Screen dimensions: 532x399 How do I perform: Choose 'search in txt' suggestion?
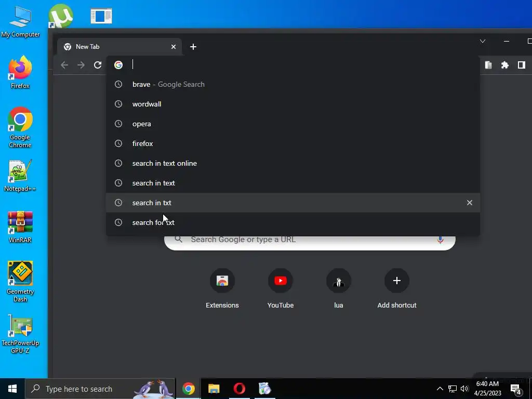pyautogui.click(x=293, y=203)
